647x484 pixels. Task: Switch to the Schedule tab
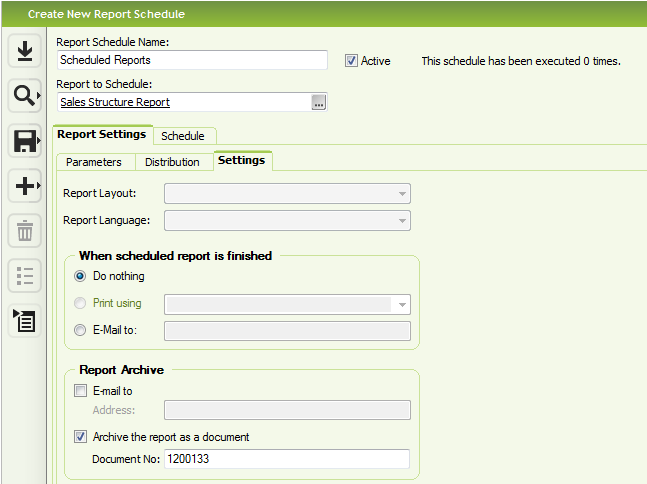[x=183, y=136]
